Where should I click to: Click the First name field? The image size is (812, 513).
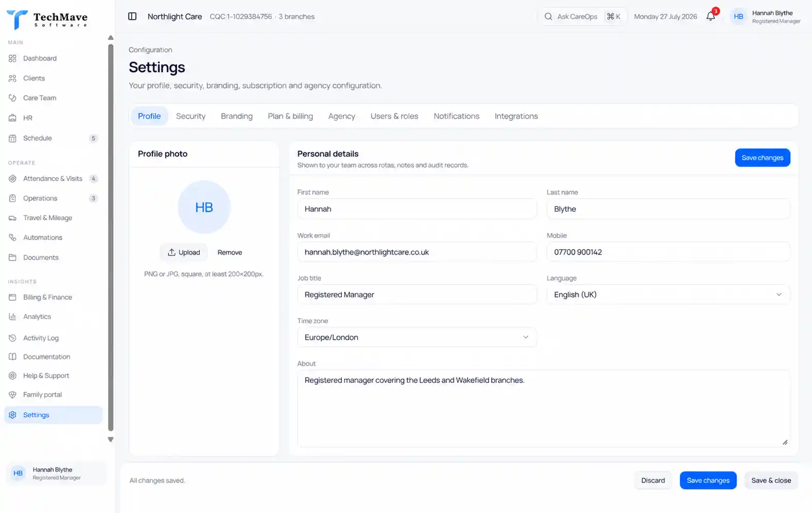[x=417, y=209]
